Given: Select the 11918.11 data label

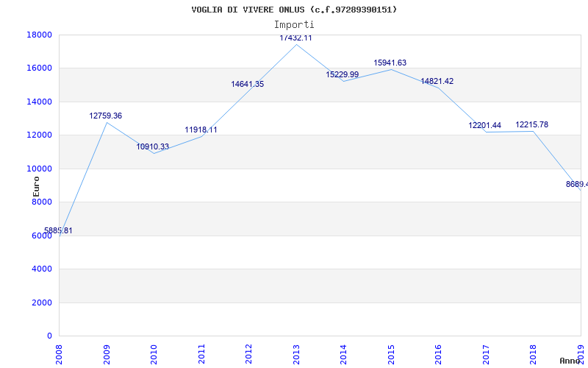Looking at the screenshot, I should (201, 130).
